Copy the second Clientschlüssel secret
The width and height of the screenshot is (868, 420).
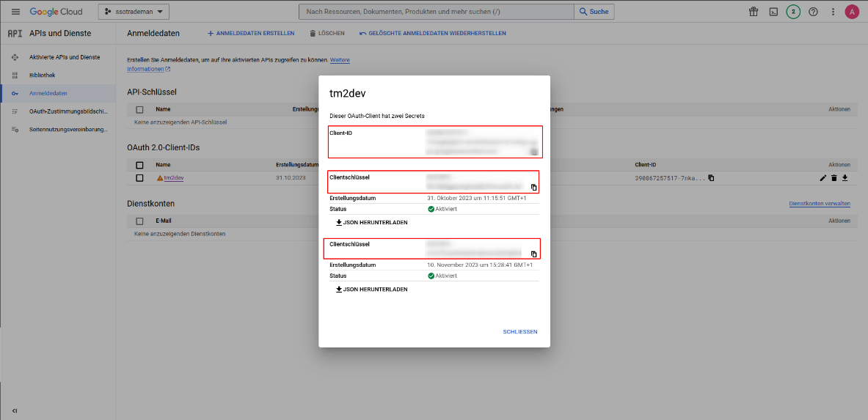pos(534,254)
